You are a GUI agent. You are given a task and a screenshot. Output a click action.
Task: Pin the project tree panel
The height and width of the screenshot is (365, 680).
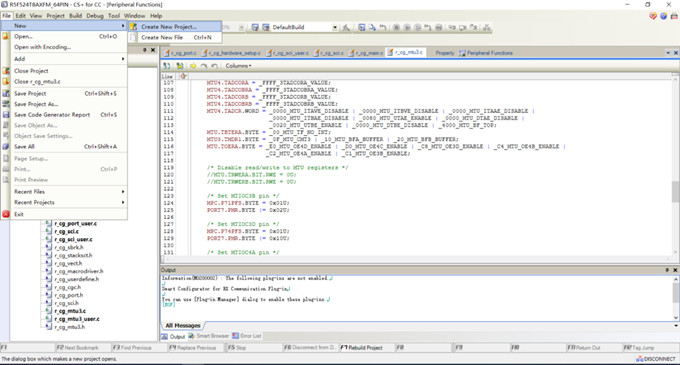click(145, 50)
